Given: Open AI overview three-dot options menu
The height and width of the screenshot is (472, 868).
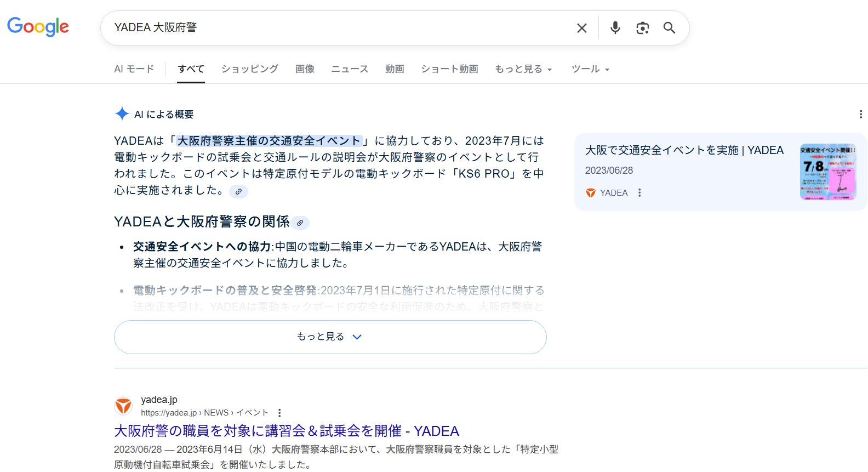Looking at the screenshot, I should 860,114.
